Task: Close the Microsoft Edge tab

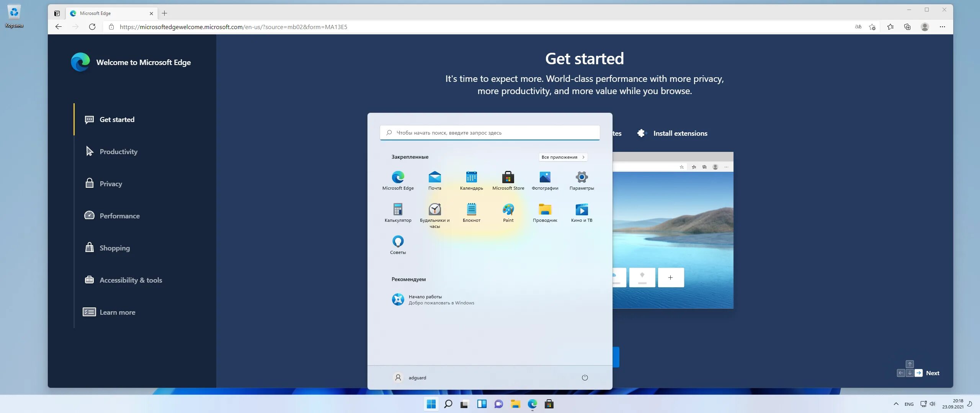Action: click(x=151, y=13)
